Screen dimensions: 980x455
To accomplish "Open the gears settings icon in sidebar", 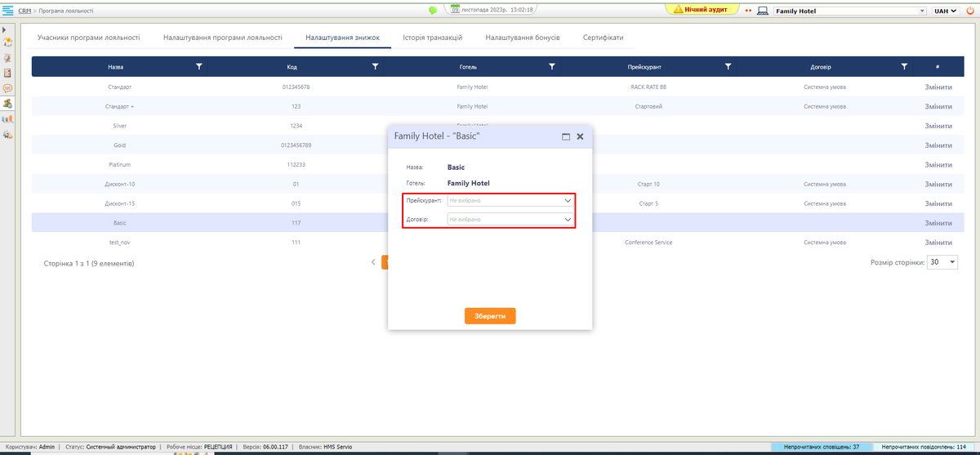I will [7, 134].
